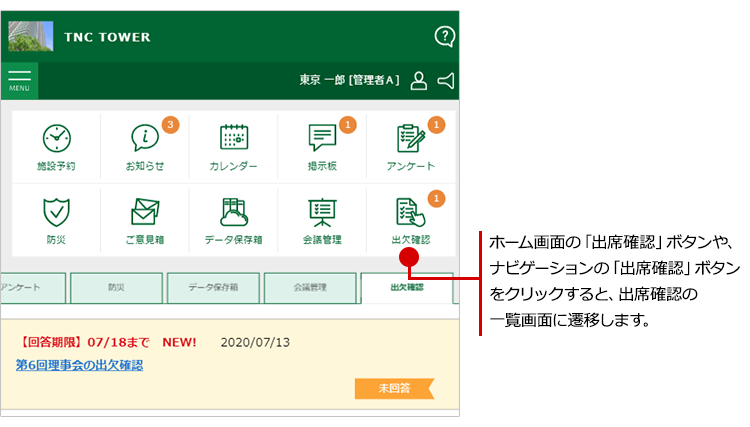The image size is (750, 427).
Task: Click the help question mark icon
Action: click(445, 37)
